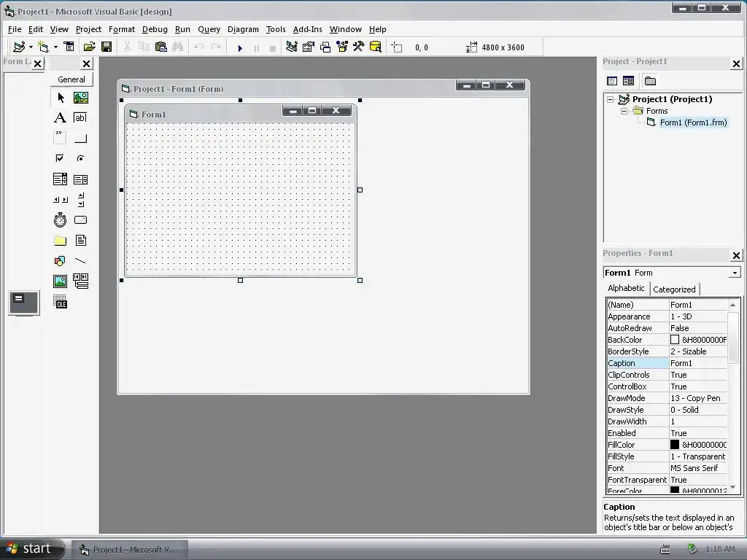
Task: Select the CommandButton control tool
Action: (80, 138)
